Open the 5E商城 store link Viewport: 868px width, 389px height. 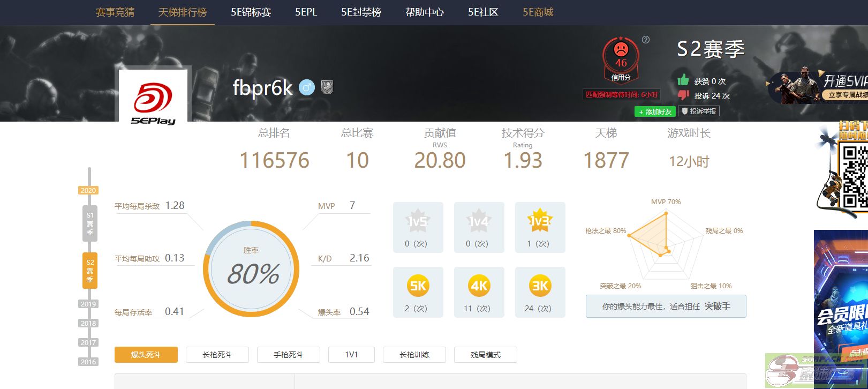click(x=538, y=12)
